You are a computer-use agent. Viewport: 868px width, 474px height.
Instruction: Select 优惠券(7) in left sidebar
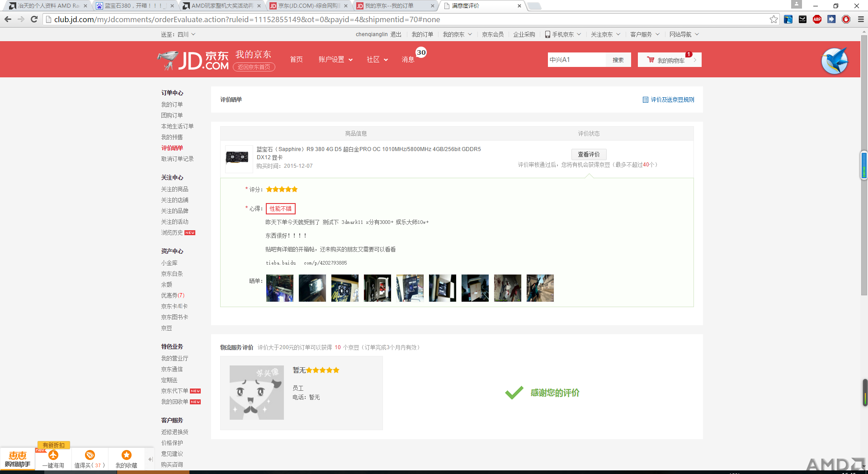pyautogui.click(x=173, y=295)
